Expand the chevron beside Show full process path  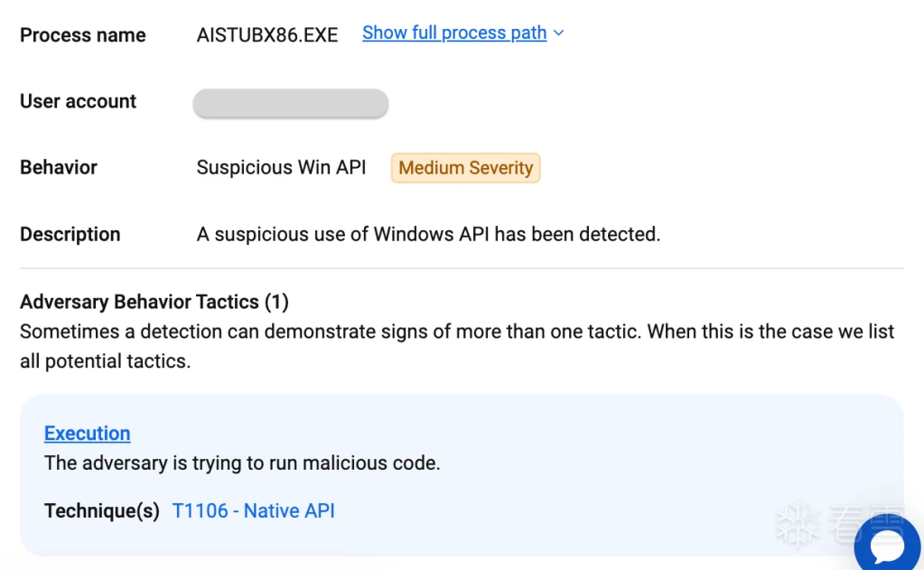point(559,33)
